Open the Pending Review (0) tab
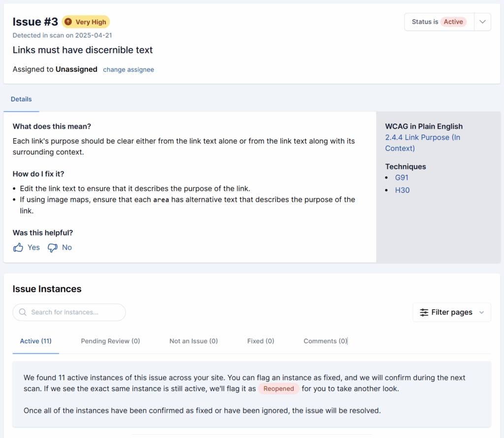Image resolution: width=504 pixels, height=438 pixels. click(110, 341)
